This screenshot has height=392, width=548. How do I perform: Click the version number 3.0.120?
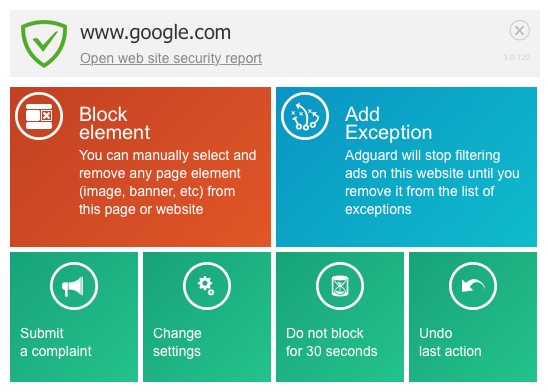[517, 57]
